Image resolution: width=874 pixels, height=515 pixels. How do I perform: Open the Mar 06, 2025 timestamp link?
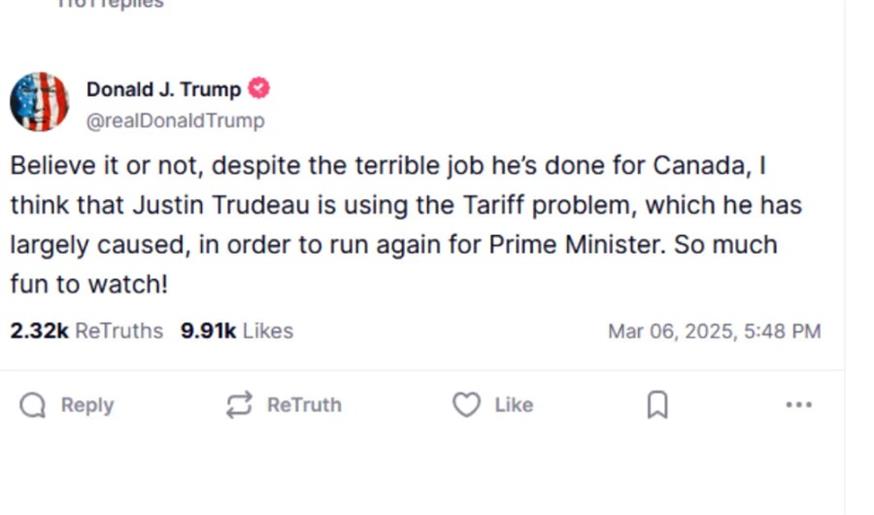coord(714,331)
